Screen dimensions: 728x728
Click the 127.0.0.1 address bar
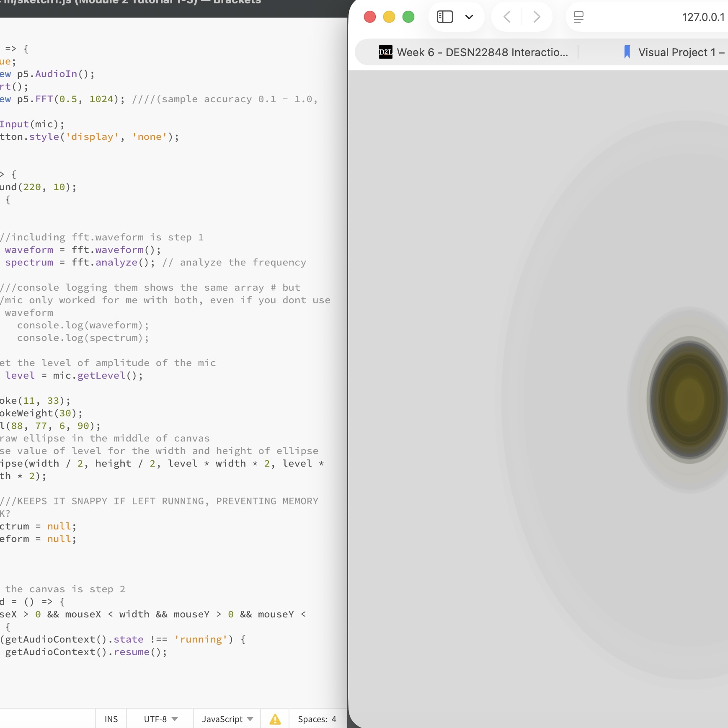click(x=703, y=17)
